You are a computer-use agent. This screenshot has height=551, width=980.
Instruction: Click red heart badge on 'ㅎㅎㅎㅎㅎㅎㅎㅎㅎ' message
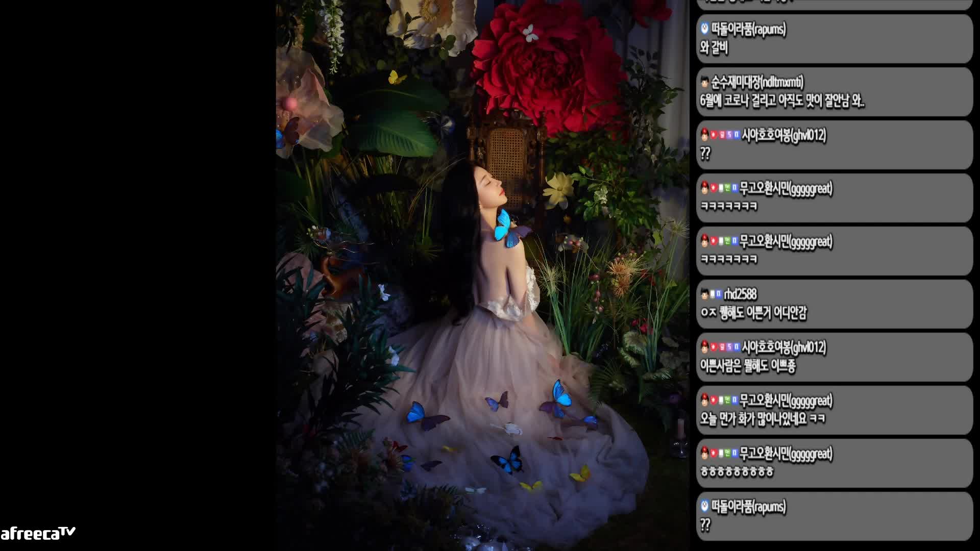tap(714, 453)
